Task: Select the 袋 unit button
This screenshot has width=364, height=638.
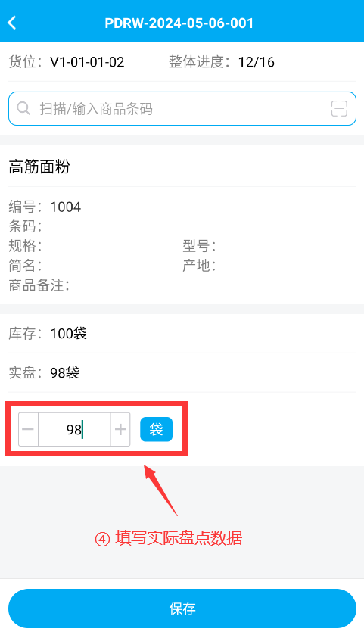Action: (156, 429)
